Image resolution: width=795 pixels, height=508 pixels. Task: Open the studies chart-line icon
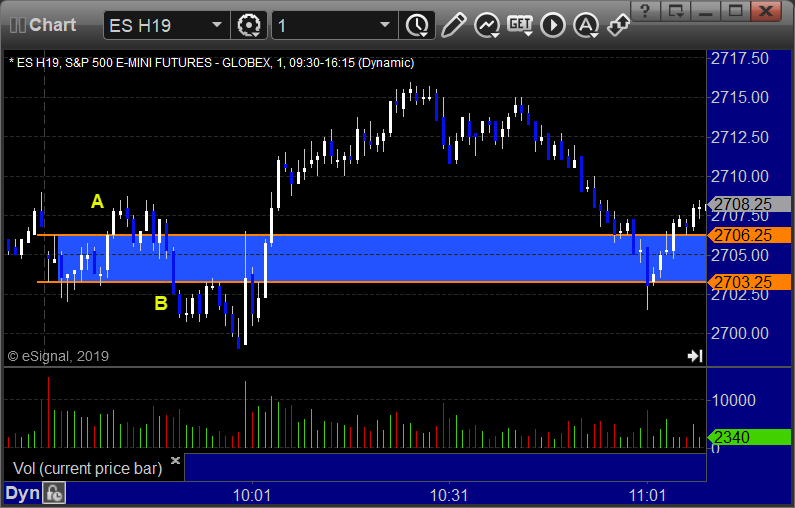tap(487, 25)
